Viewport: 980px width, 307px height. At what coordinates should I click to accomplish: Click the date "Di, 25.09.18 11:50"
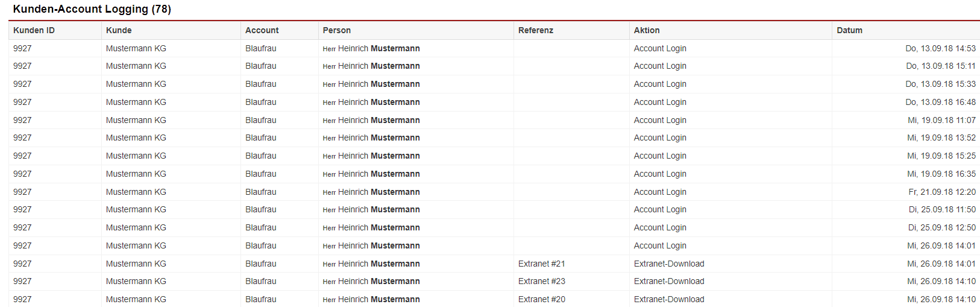tap(942, 209)
